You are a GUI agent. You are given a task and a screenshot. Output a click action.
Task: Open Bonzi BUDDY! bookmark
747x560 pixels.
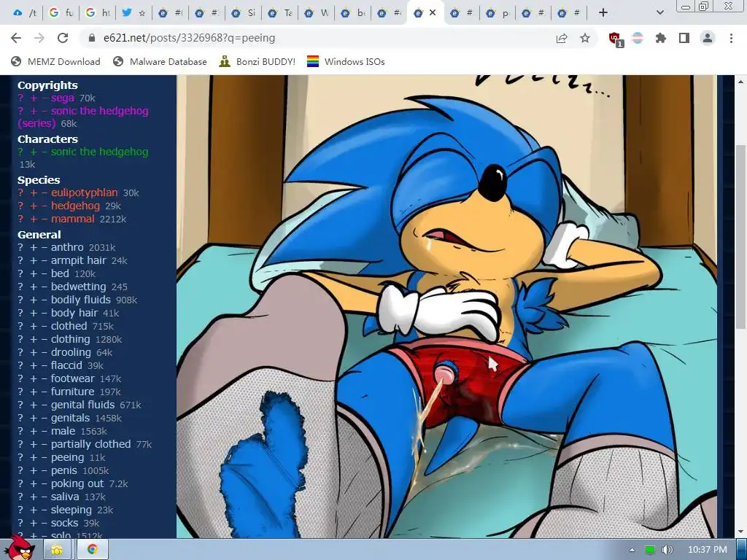(x=258, y=61)
